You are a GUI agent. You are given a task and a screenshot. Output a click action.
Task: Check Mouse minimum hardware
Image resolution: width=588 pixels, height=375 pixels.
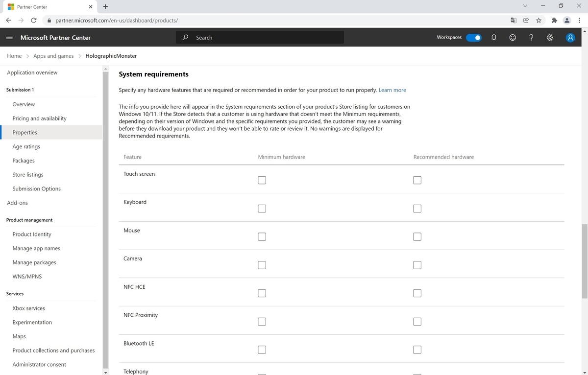[x=262, y=236]
